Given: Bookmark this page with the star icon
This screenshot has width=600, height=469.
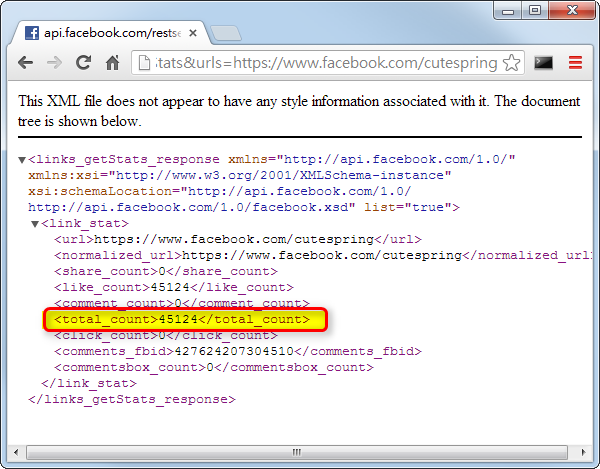Looking at the screenshot, I should [x=511, y=63].
